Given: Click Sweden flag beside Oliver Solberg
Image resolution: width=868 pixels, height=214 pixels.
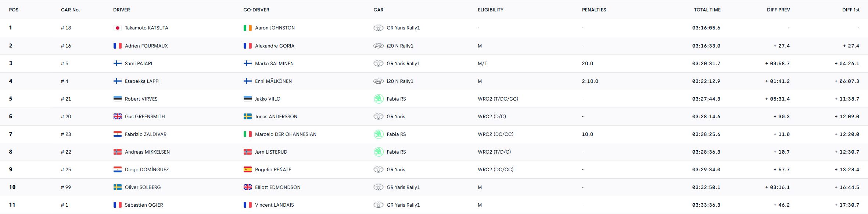Looking at the screenshot, I should point(117,187).
